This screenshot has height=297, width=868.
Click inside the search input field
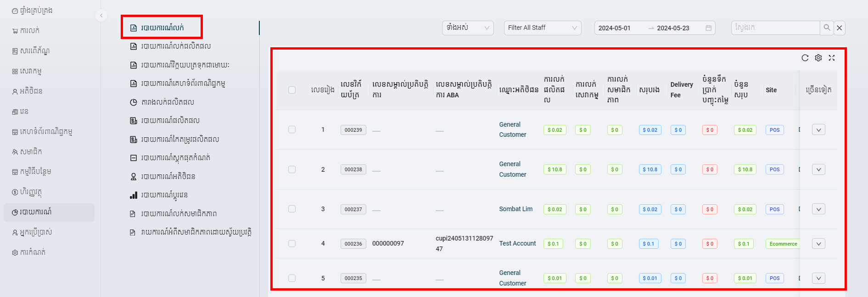click(x=775, y=28)
